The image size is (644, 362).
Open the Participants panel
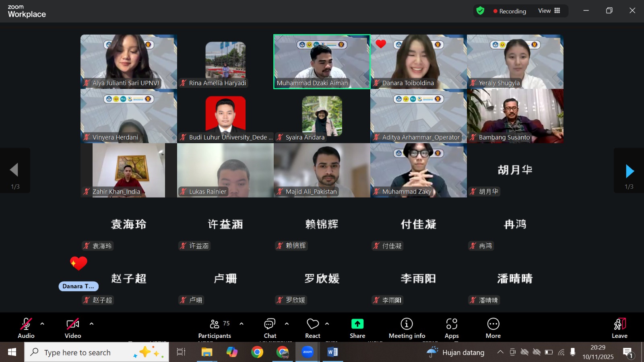pos(215,328)
